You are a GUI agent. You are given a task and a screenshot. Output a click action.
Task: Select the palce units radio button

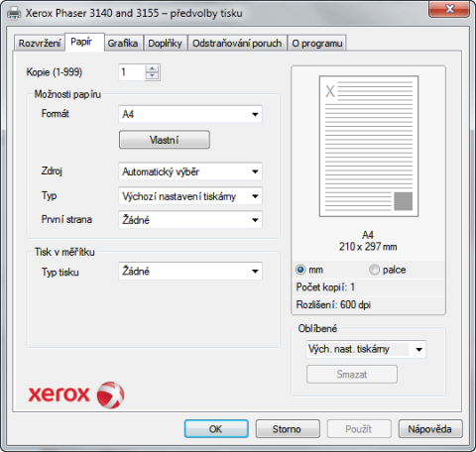point(374,270)
